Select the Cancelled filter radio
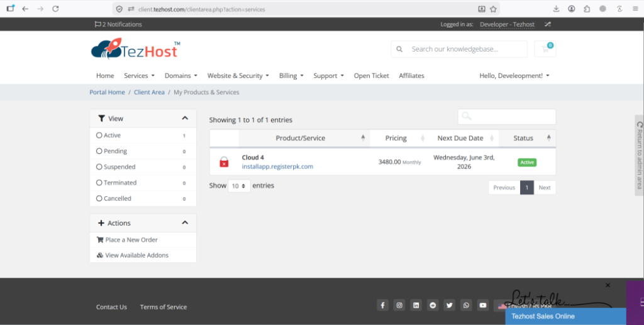644x325 pixels. (x=99, y=198)
